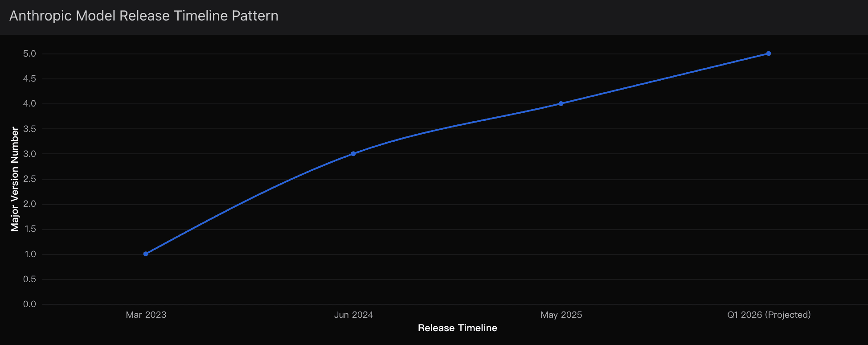Viewport: 868px width, 345px height.
Task: Click the Mar 2023 data point at version 1.0
Action: point(146,254)
